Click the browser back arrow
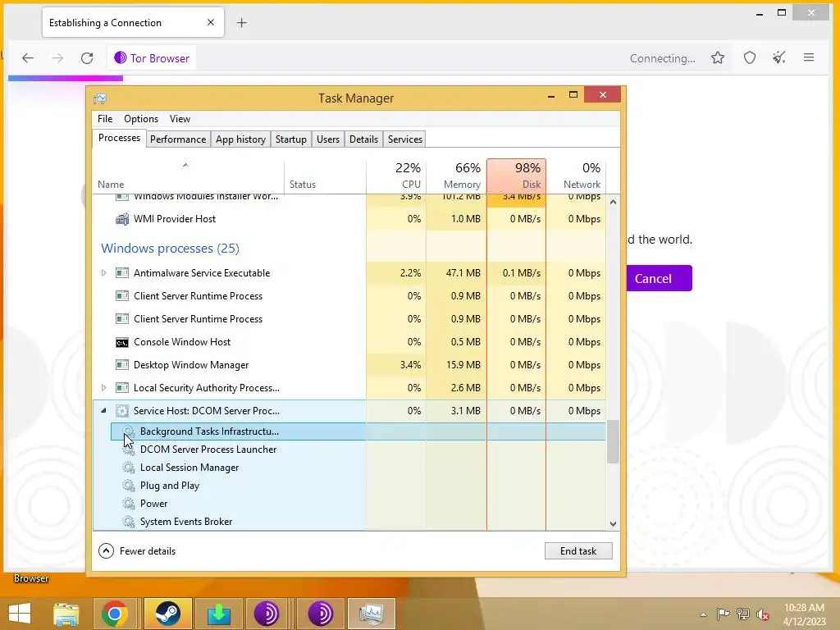Image resolution: width=840 pixels, height=630 pixels. pos(28,58)
